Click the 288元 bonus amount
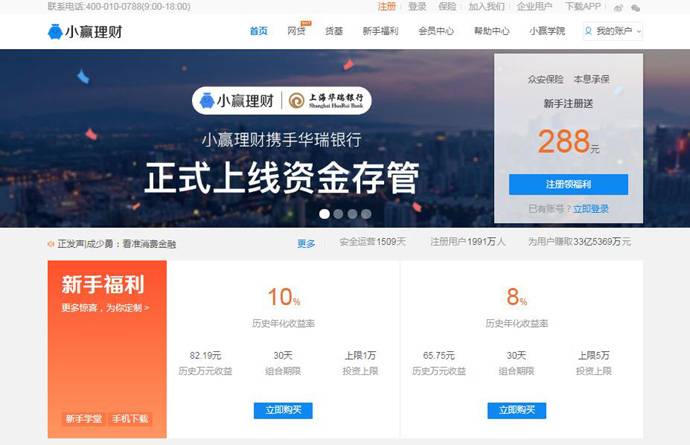Screen dimensions: 690x445 [x=568, y=142]
